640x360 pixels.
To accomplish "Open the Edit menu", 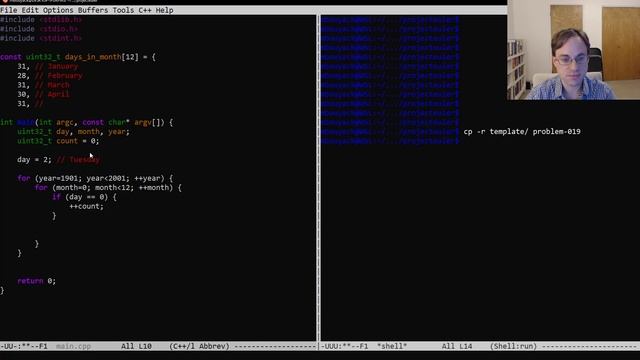I will (x=30, y=10).
